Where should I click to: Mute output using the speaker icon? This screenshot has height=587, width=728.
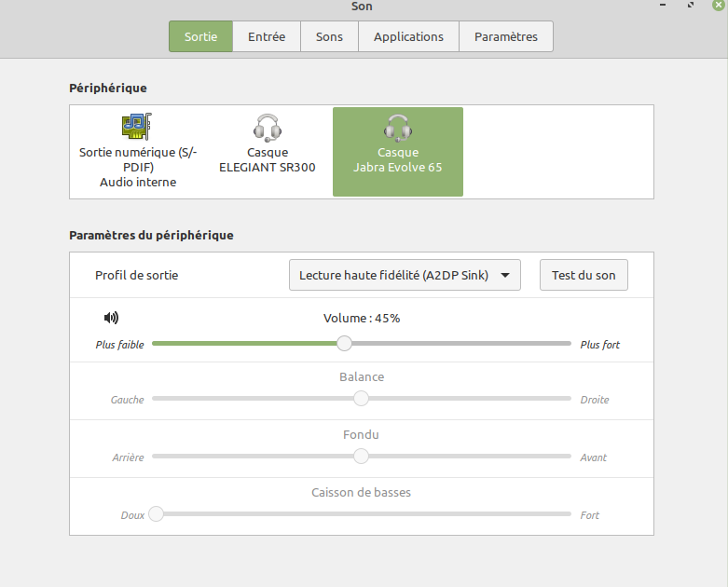(112, 318)
